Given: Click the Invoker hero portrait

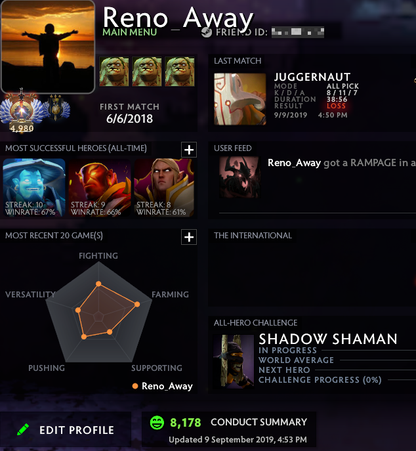Looking at the screenshot, I should (164, 188).
